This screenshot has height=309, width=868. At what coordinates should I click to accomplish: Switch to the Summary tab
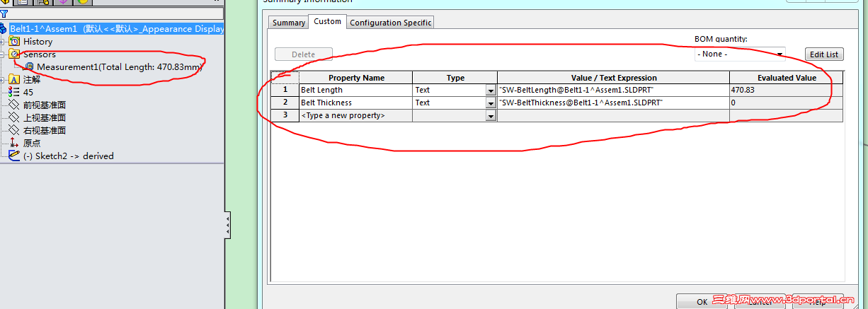[x=289, y=23]
